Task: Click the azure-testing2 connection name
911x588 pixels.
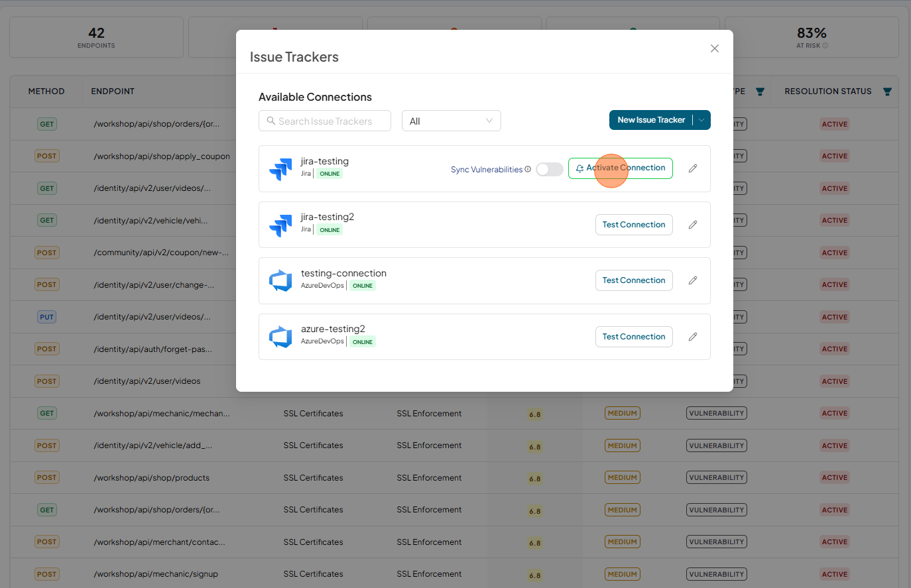Action: point(333,329)
